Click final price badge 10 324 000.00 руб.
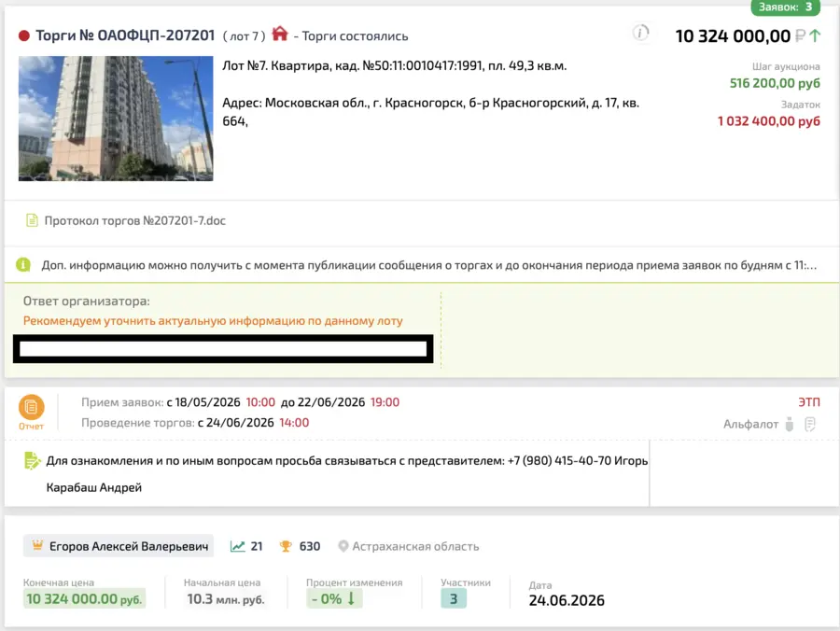This screenshot has height=631, width=840. (85, 599)
